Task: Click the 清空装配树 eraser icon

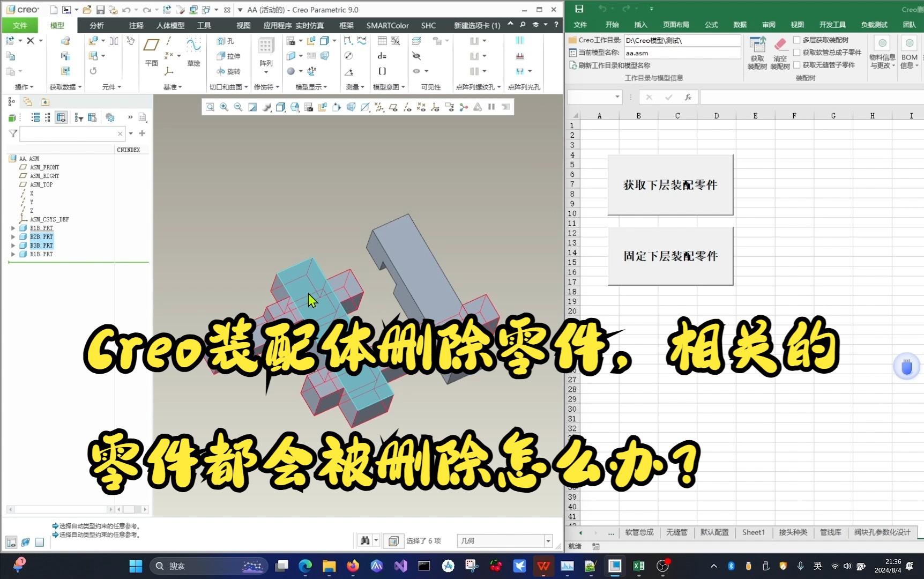Action: click(780, 53)
